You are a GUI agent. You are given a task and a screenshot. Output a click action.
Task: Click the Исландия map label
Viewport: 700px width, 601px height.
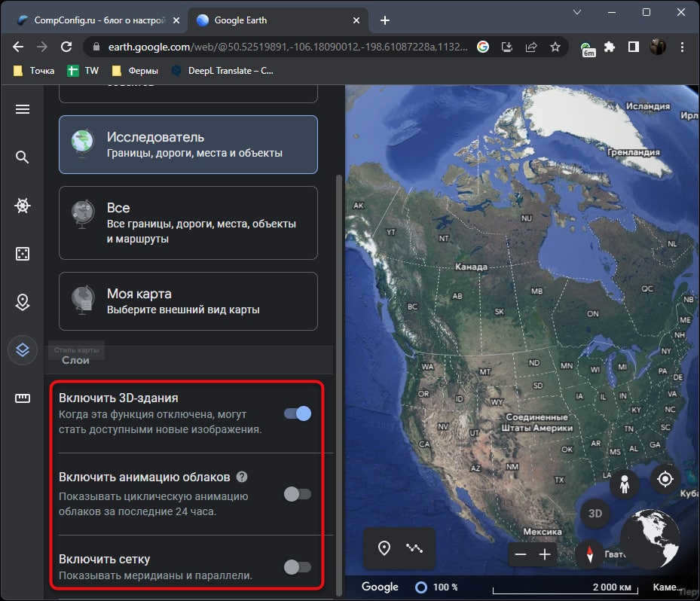point(648,106)
